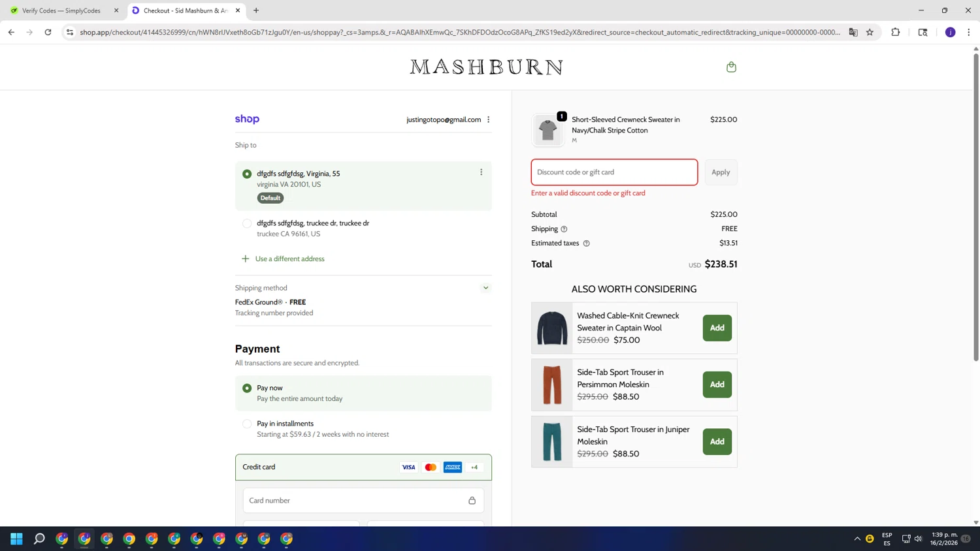
Task: Click the Juniper trouser thumbnail
Action: [x=552, y=441]
